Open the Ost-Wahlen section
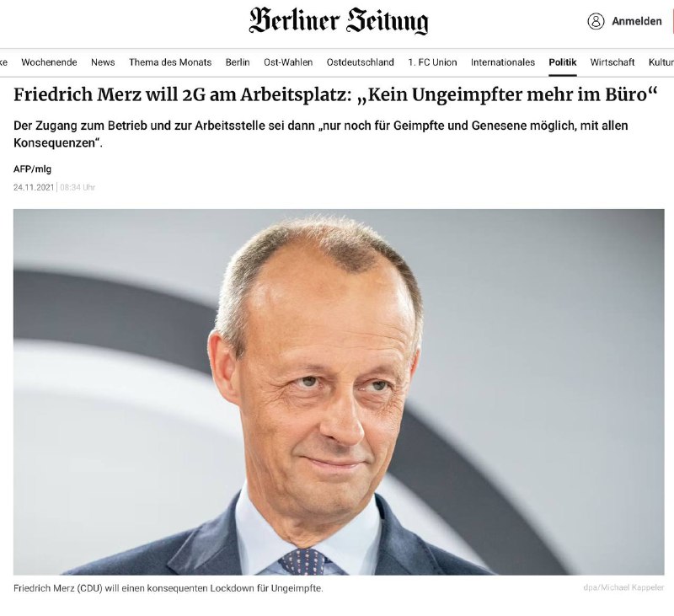674x616 pixels. click(288, 62)
